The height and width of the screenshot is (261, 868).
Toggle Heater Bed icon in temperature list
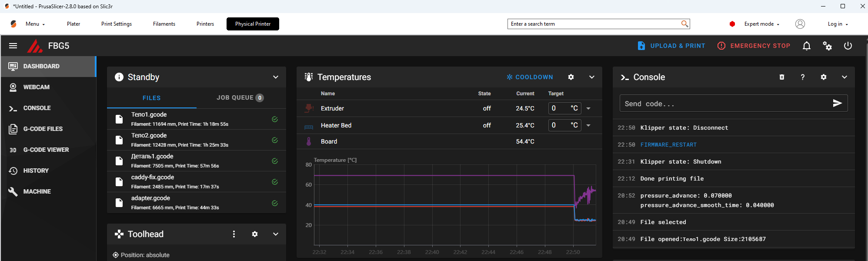click(309, 127)
